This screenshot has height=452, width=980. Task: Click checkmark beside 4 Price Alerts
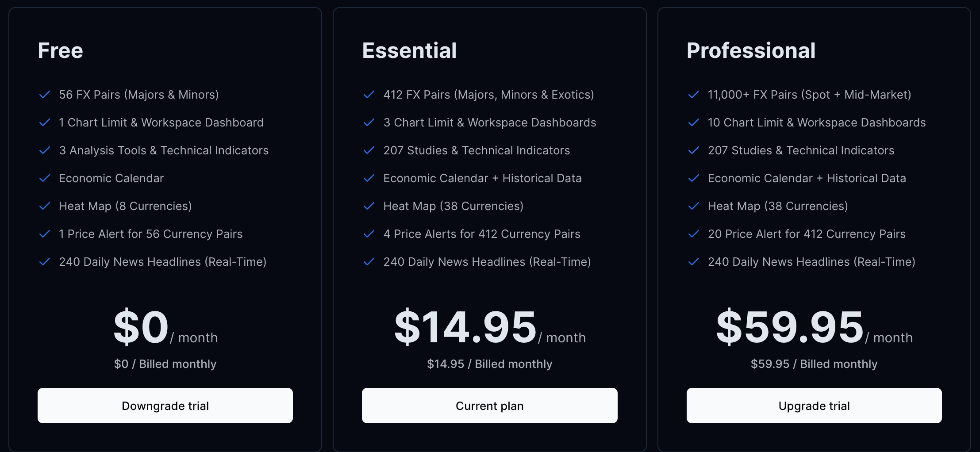tap(369, 234)
